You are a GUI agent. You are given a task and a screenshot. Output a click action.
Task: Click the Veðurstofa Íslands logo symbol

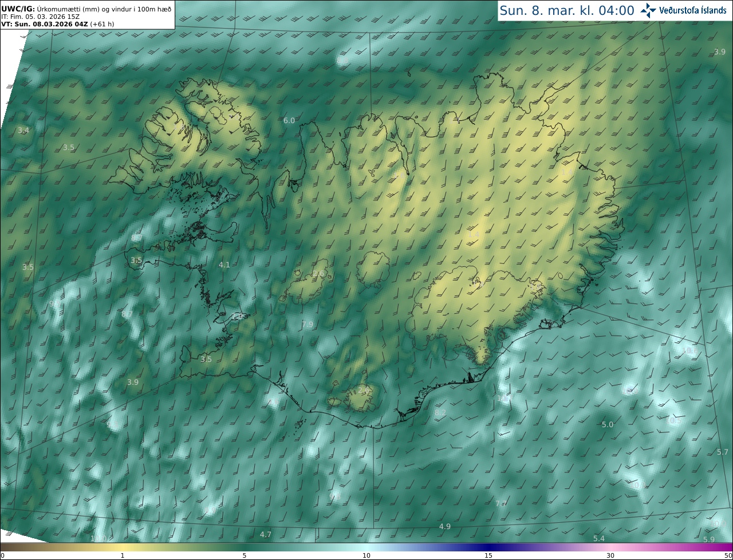(649, 10)
